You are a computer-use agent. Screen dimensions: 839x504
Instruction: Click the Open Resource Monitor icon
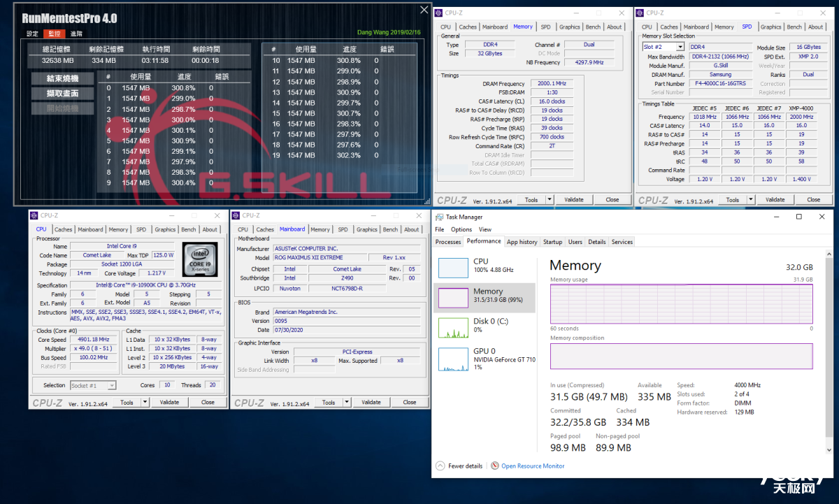pos(495,466)
